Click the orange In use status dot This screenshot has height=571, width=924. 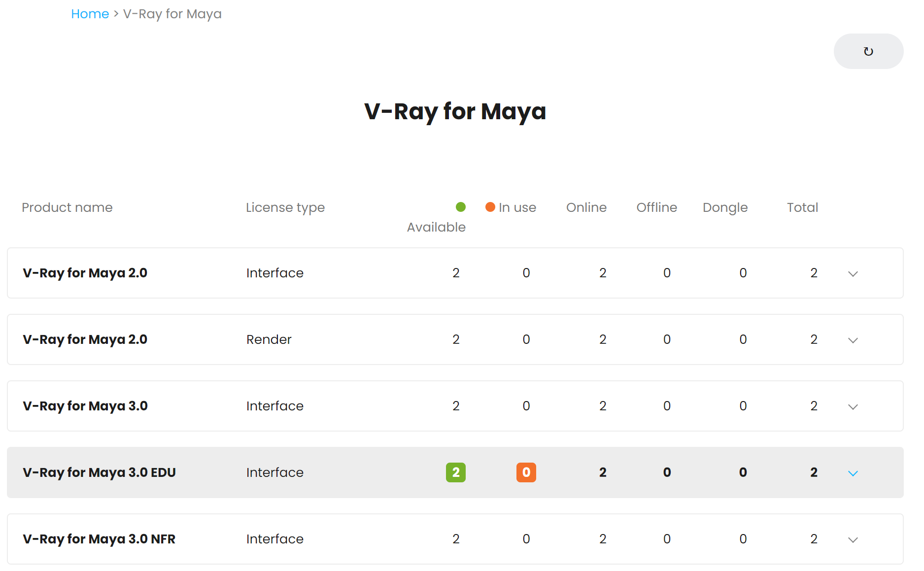click(490, 207)
